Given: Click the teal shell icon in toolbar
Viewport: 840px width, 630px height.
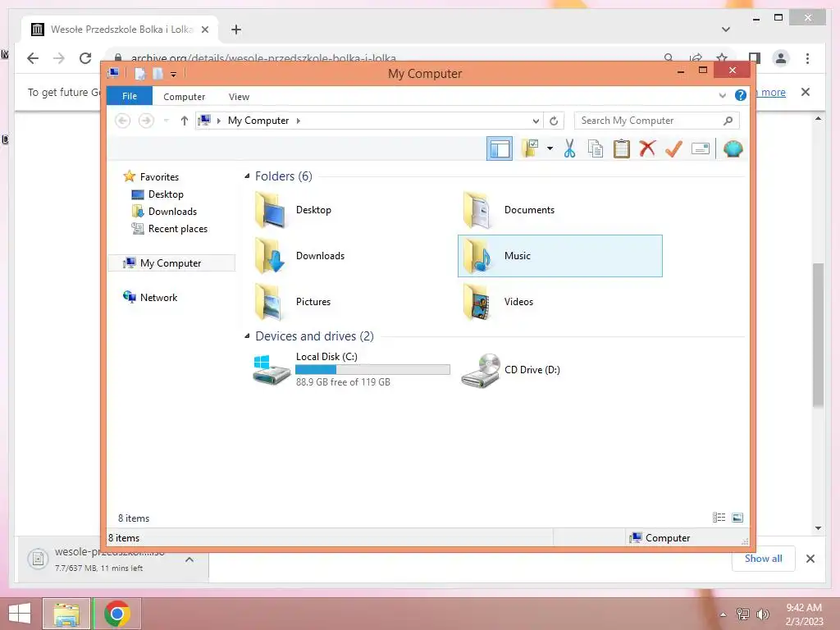Looking at the screenshot, I should [733, 148].
